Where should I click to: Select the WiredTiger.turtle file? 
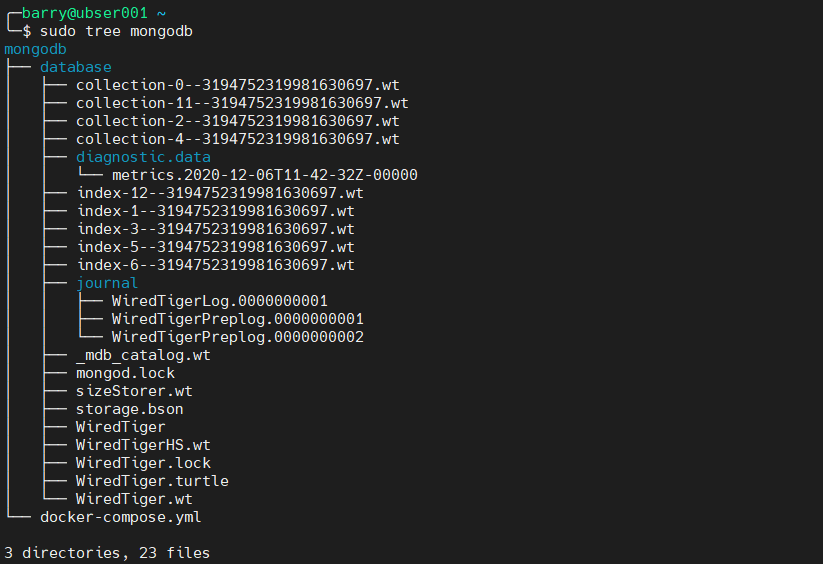152,481
